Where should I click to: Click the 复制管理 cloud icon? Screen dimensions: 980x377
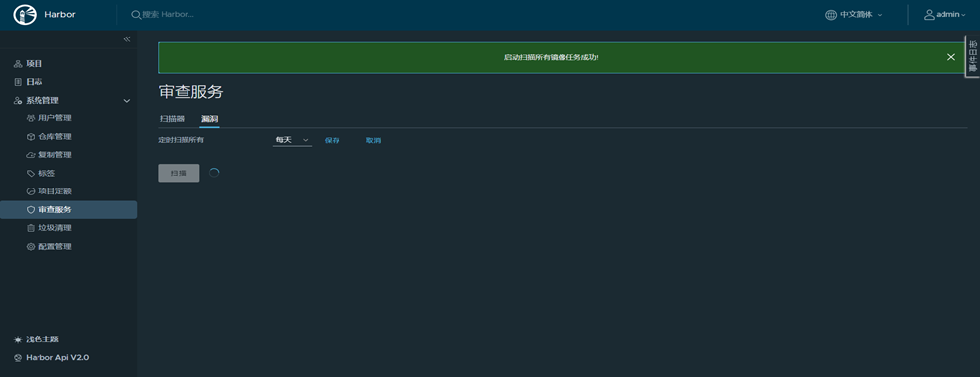point(30,155)
